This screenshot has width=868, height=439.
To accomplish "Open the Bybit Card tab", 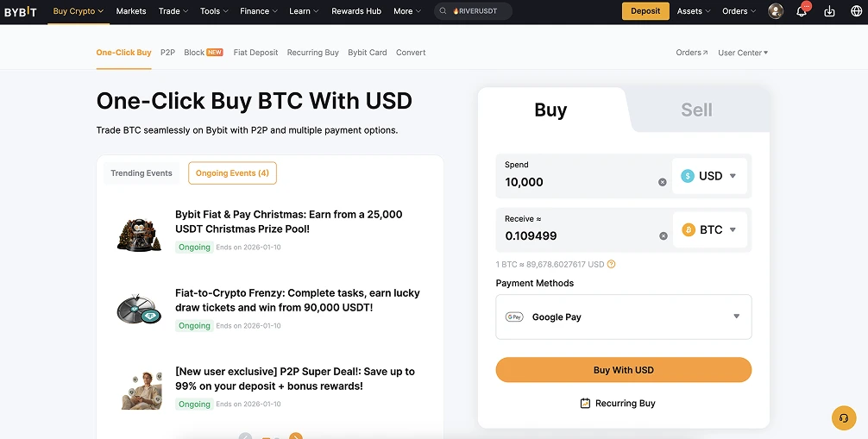I will 367,53.
